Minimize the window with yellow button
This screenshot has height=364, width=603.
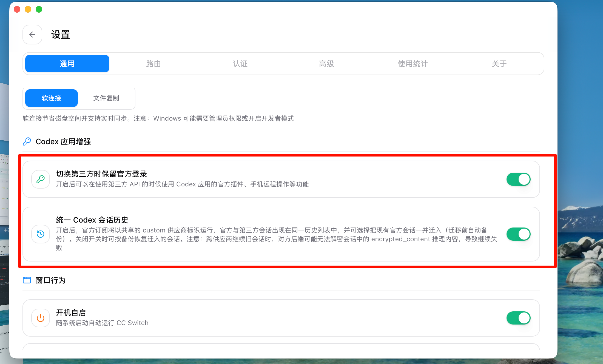click(x=28, y=9)
